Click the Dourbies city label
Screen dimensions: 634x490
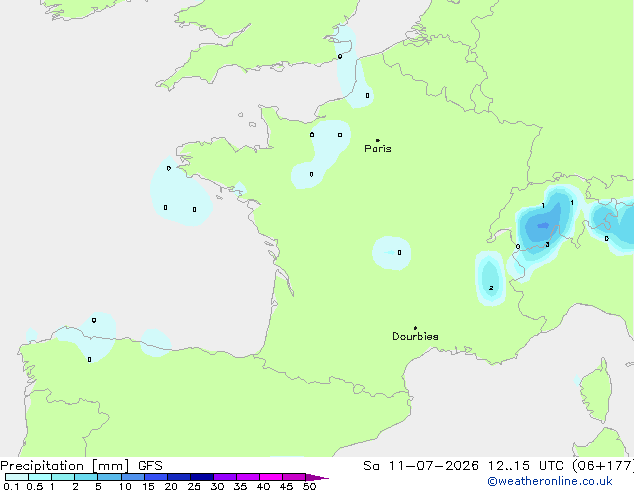[x=415, y=336]
